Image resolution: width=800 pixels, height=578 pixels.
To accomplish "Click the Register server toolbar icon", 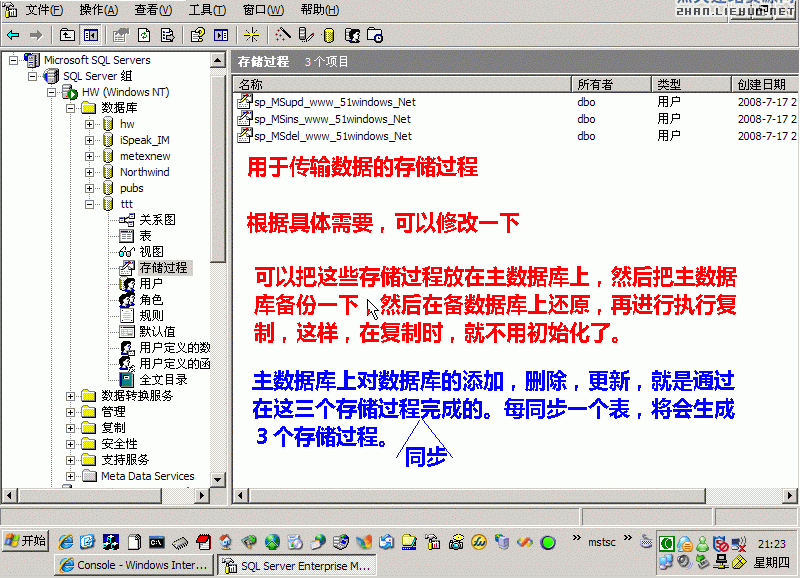I will pos(306,35).
